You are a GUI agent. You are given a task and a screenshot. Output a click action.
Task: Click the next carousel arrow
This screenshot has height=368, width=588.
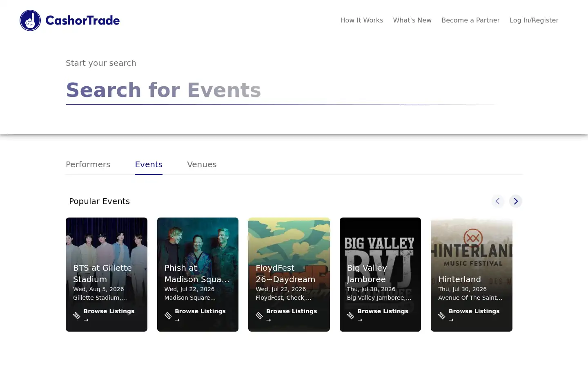516,201
